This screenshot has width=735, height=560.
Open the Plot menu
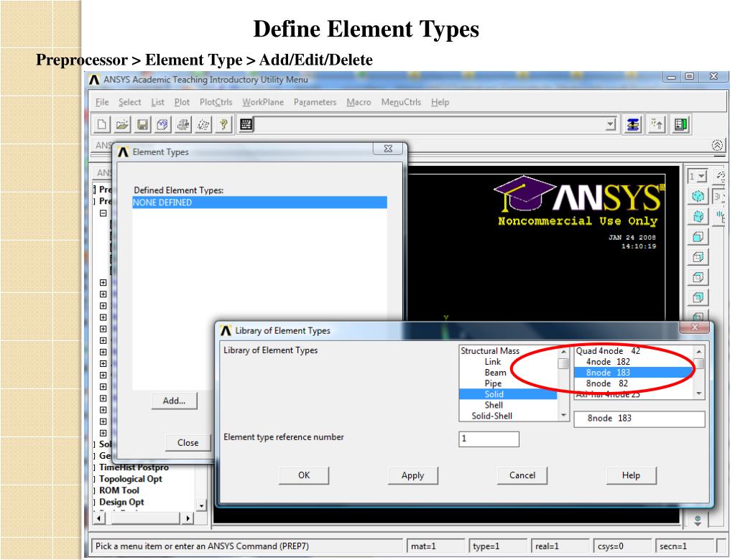point(182,102)
